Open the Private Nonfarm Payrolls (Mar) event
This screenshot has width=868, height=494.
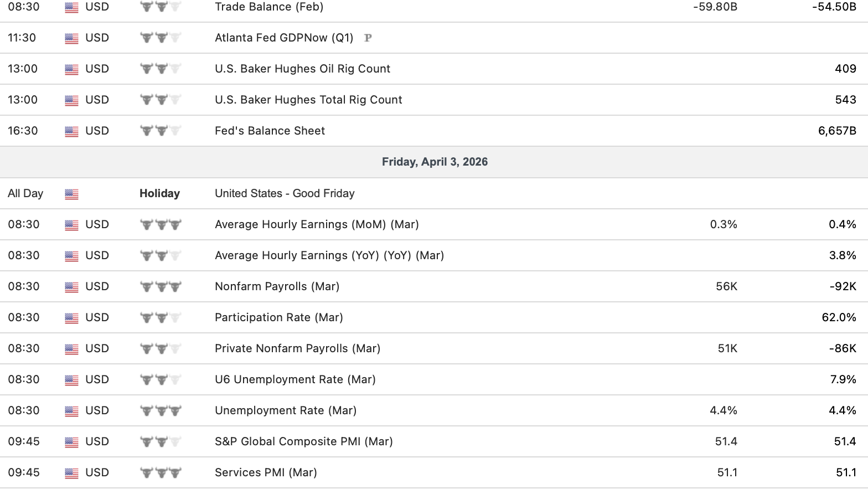(297, 348)
